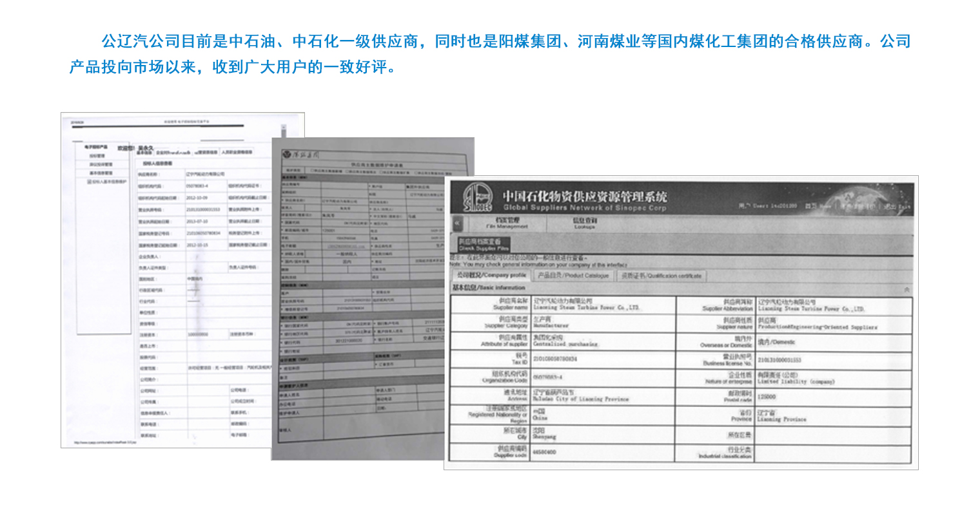Screen dimensions: 980x514
Task: Click the Centralized purchasing attribute value
Action: pyautogui.click(x=565, y=344)
